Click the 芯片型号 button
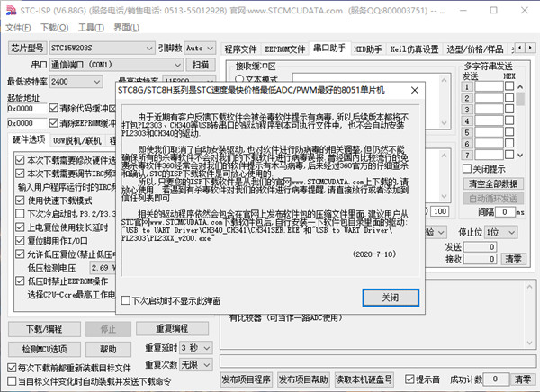The width and height of the screenshot is (540, 392). pyautogui.click(x=27, y=48)
